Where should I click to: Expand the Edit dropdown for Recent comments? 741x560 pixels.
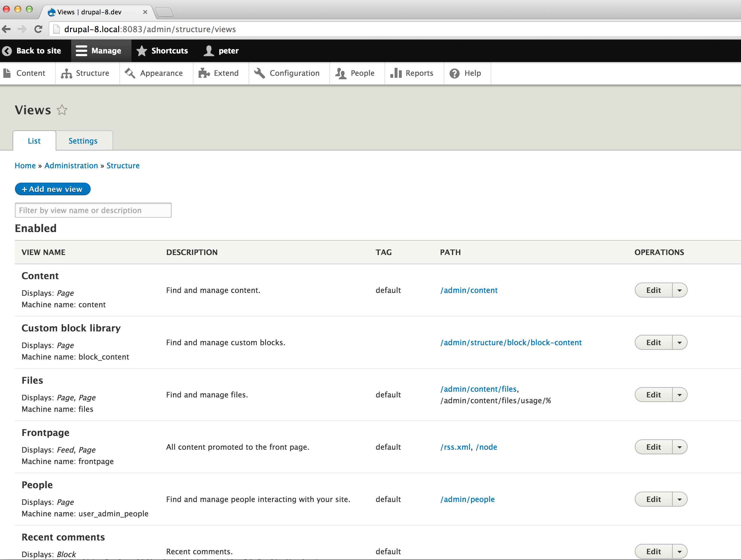pyautogui.click(x=680, y=551)
